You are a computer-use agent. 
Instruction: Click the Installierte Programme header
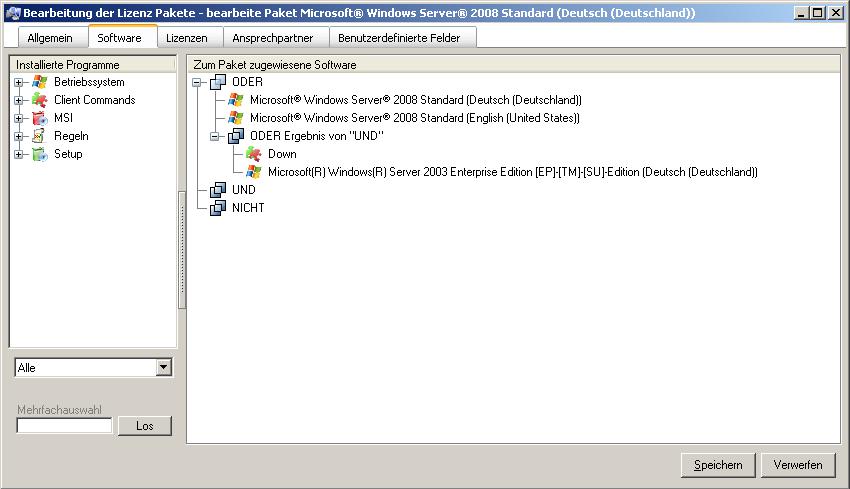point(93,65)
